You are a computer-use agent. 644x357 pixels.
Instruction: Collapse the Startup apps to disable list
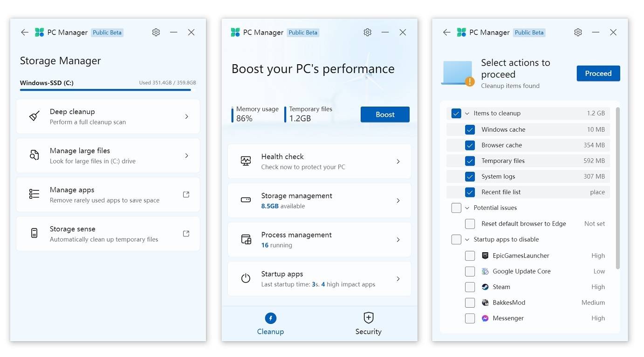[466, 239]
